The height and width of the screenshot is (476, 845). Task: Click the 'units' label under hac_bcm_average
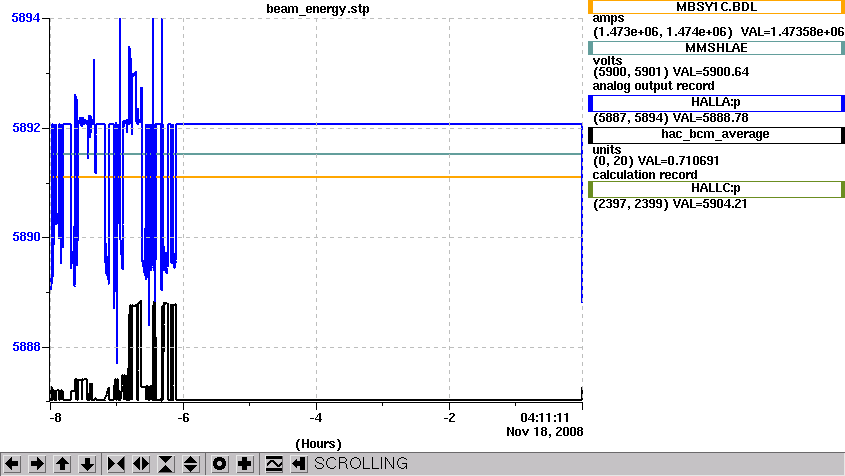[607, 150]
